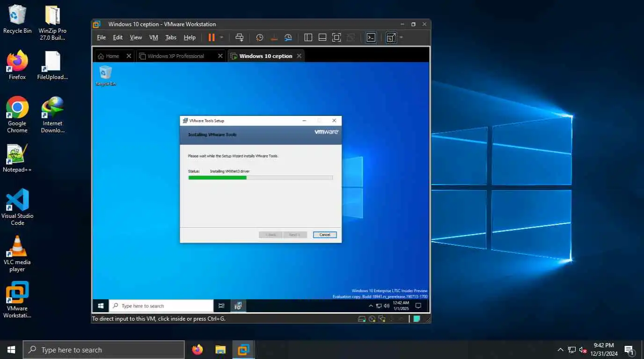The width and height of the screenshot is (644, 359).
Task: Click the green installation progress bar
Action: (260, 178)
